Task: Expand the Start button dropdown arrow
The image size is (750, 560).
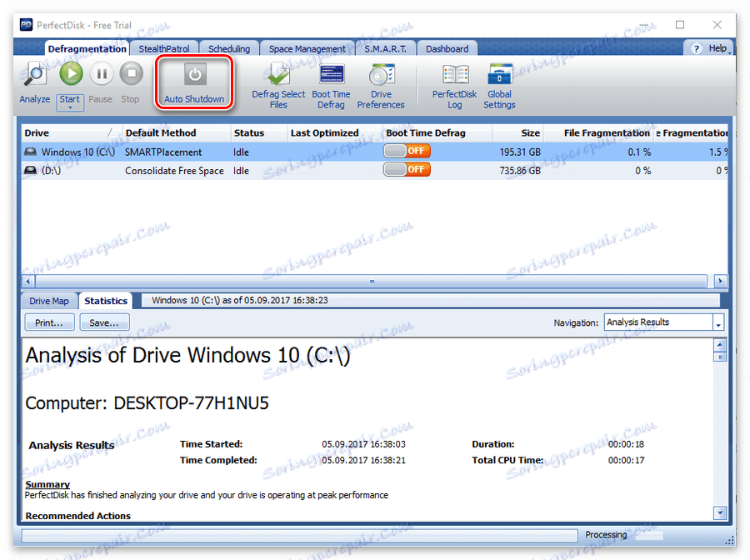Action: [70, 108]
